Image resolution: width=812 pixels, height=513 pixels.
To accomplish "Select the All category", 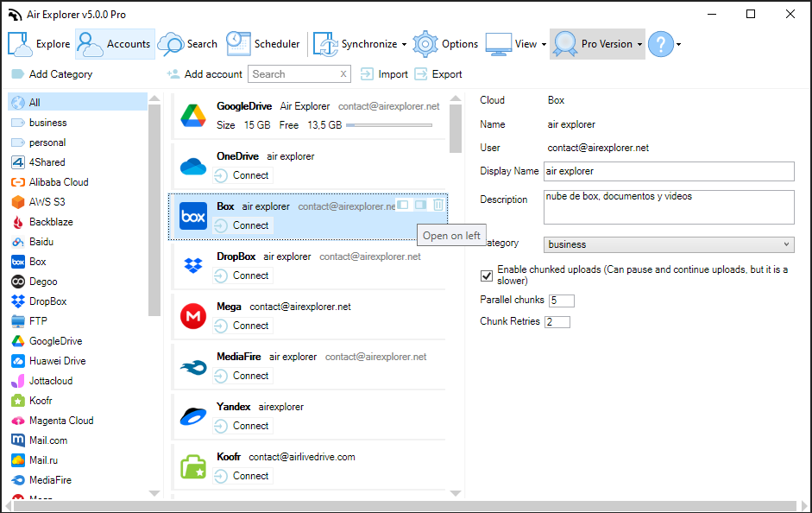I will tap(78, 103).
